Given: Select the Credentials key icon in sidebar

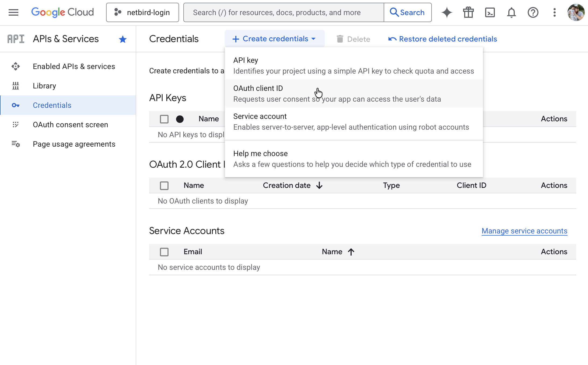Looking at the screenshot, I should [x=16, y=105].
